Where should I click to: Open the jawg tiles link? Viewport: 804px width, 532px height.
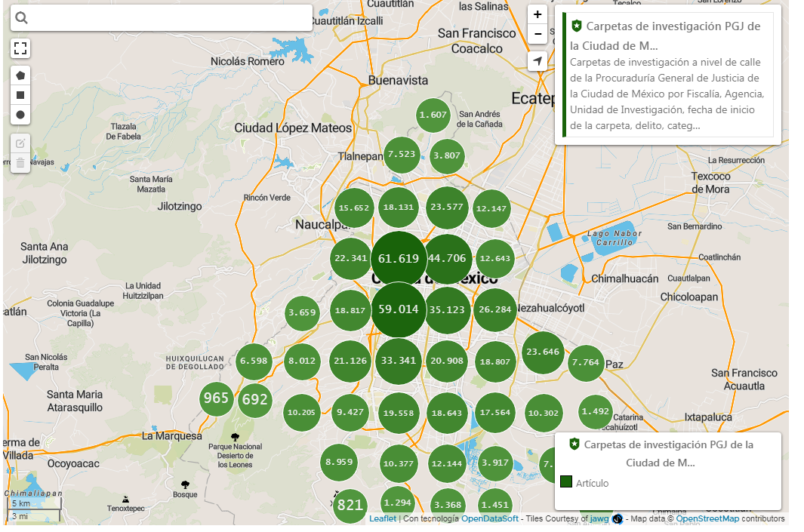click(x=599, y=518)
